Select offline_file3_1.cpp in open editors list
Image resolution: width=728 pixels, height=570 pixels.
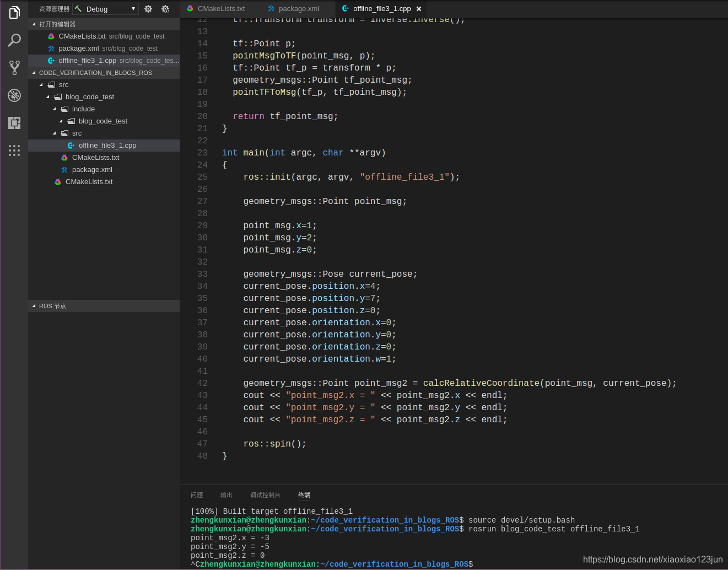click(104, 61)
